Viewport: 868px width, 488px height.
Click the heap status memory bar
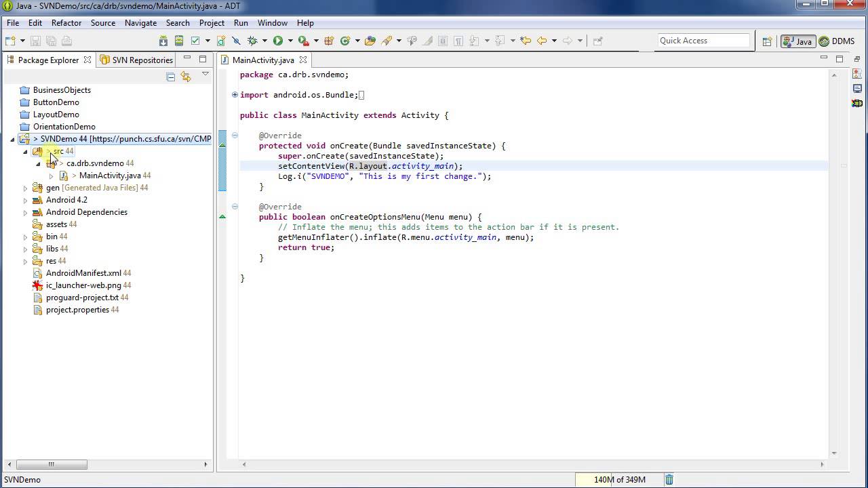click(618, 480)
